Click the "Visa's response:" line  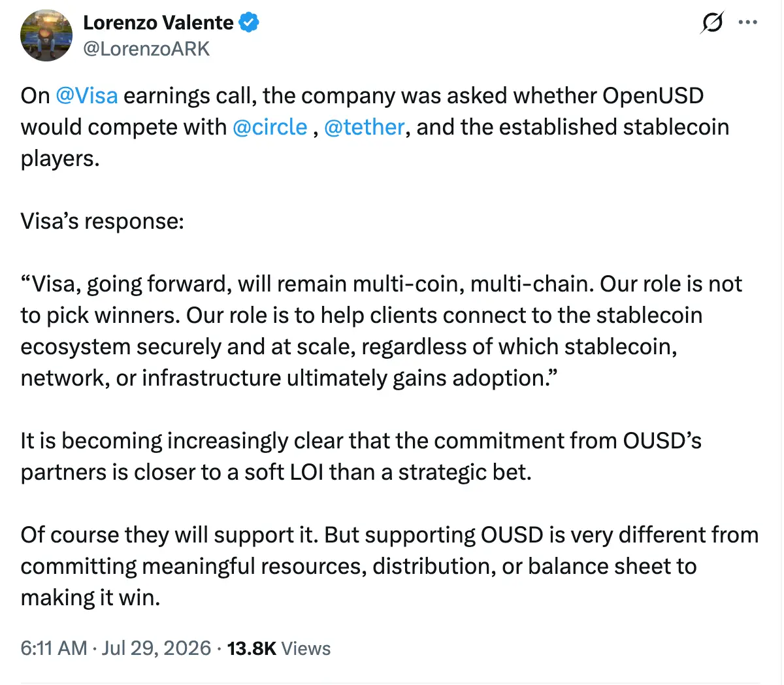[103, 221]
